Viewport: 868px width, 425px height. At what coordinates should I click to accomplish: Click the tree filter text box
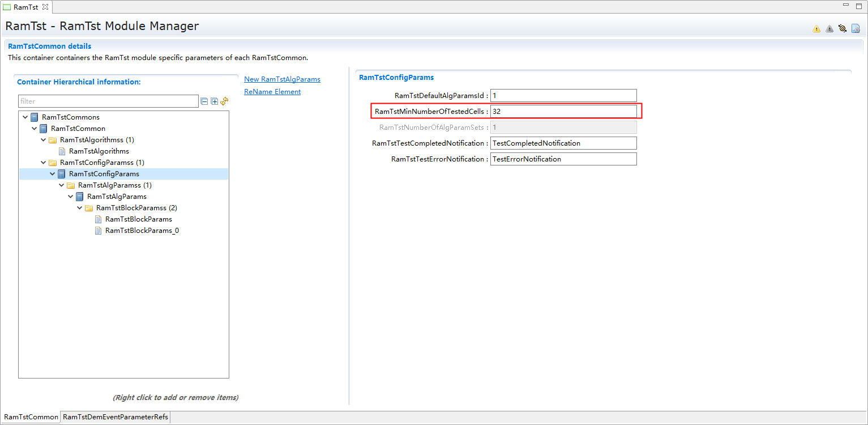pyautogui.click(x=108, y=101)
